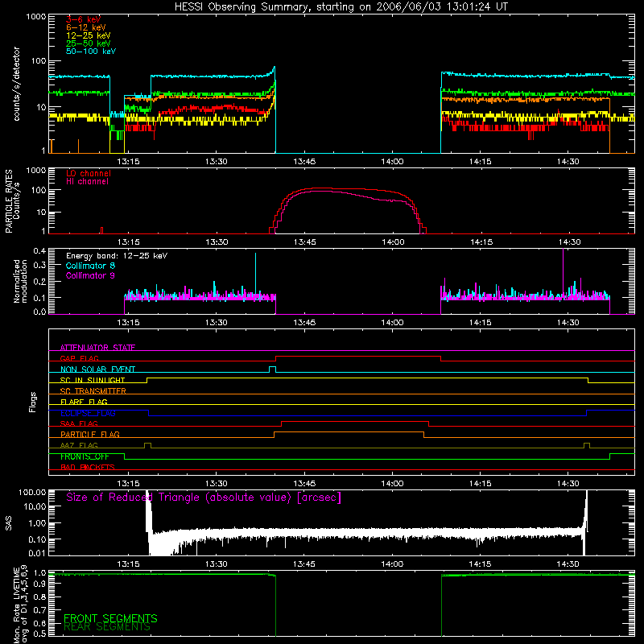Click the SC_IN_SUNLIGHT flag label
This screenshot has width=644, height=644.
coord(93,380)
